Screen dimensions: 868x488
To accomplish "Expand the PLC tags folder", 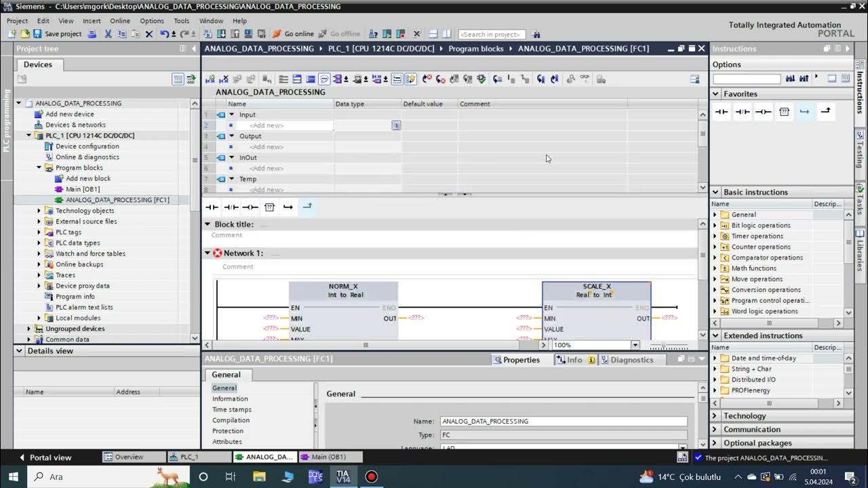I will click(39, 232).
